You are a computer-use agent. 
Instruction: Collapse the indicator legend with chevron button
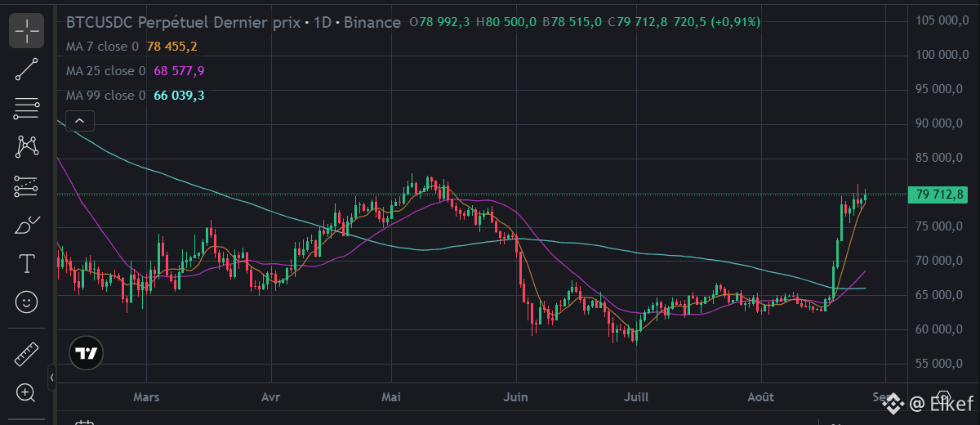79,122
